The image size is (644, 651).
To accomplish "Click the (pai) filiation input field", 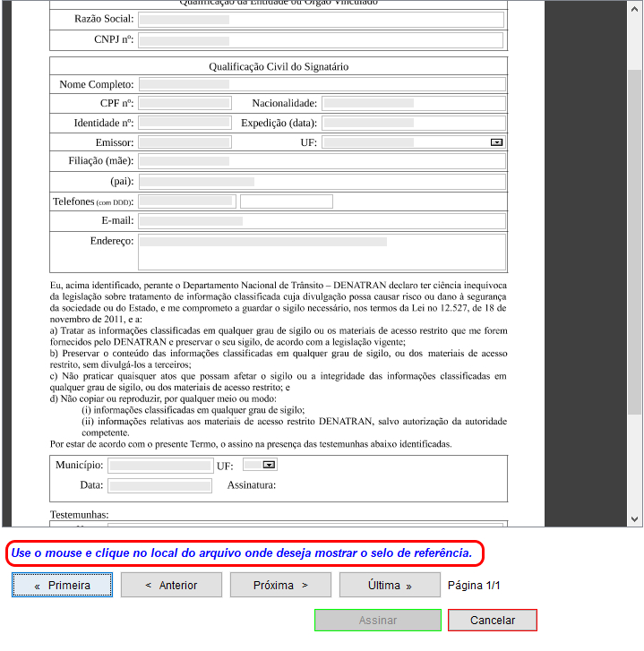I will click(x=322, y=182).
